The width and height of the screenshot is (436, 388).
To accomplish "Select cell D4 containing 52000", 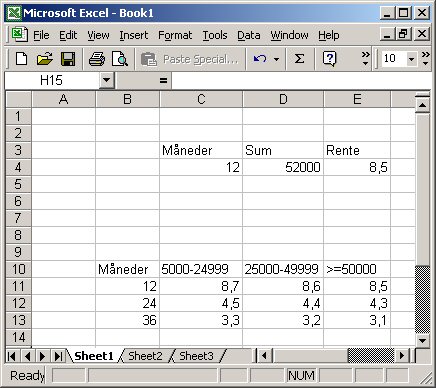I will tap(283, 167).
